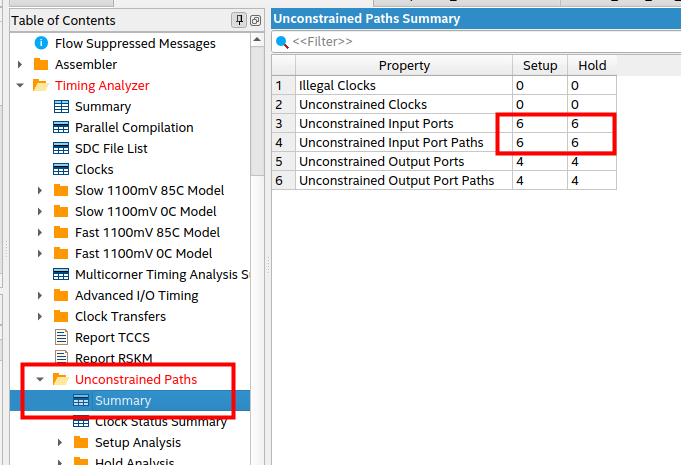Click the info icon beside Flow Suppressed Messages

41,43
